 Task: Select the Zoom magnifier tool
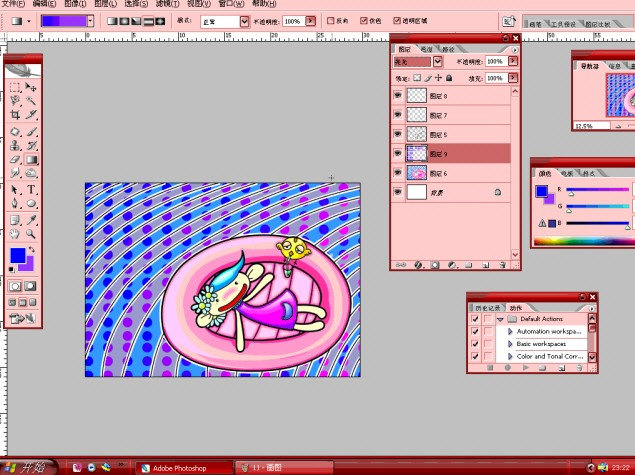tap(31, 234)
